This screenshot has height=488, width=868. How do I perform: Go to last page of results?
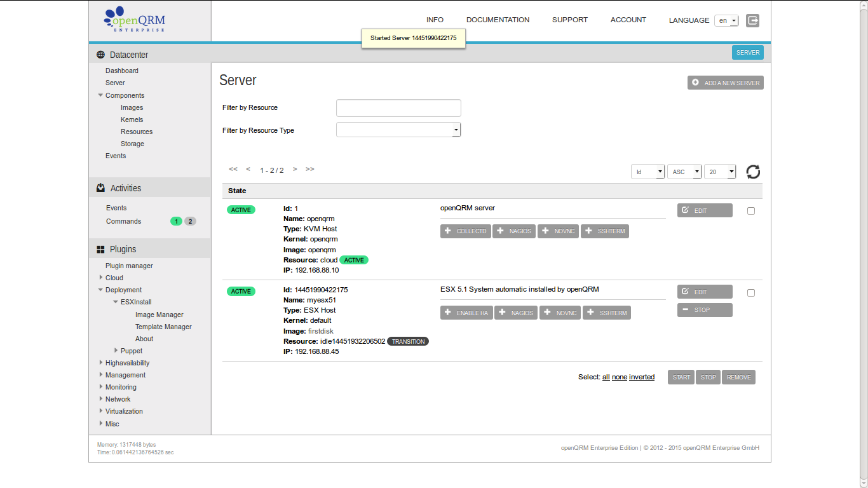(310, 169)
